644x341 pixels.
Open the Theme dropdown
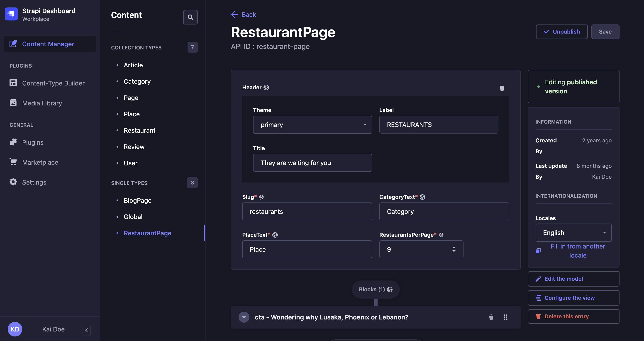[312, 124]
